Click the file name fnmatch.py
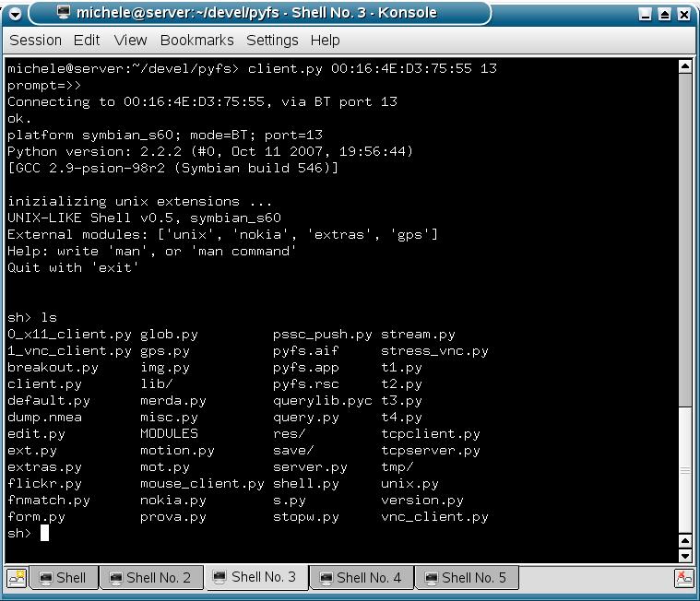The height and width of the screenshot is (601, 700). point(49,501)
